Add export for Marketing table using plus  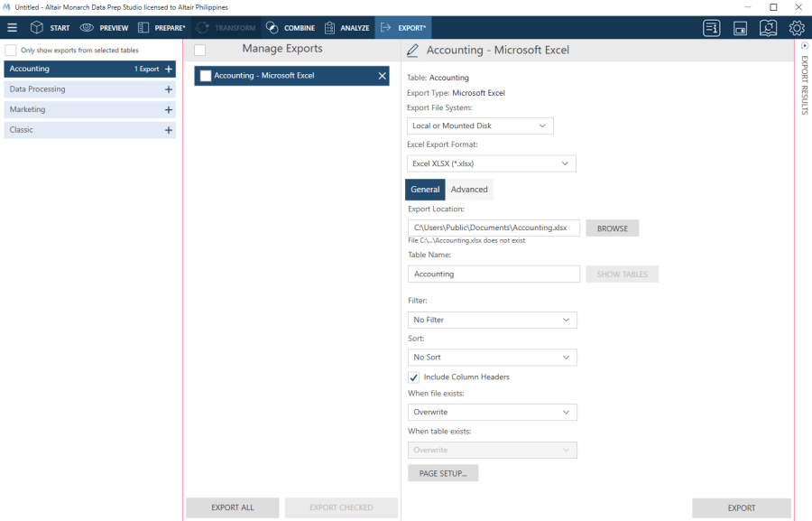[169, 110]
